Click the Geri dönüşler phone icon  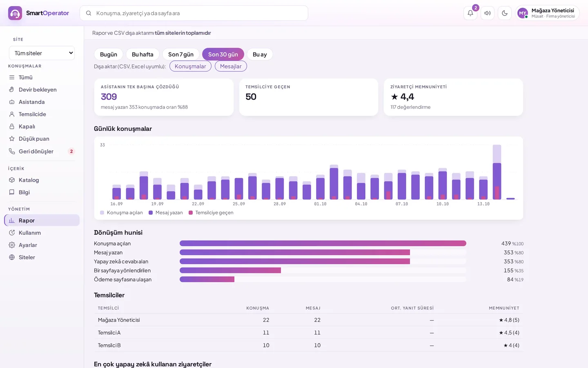coord(12,151)
